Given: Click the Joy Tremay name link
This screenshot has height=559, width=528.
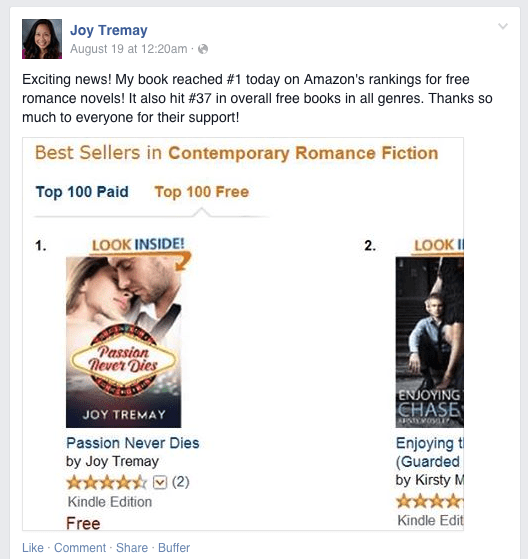Looking at the screenshot, I should point(108,30).
